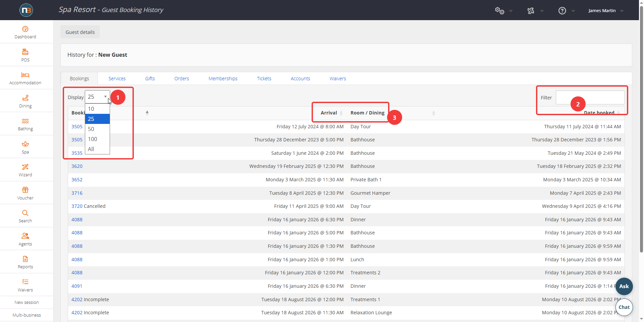Click the NB logo in header
Viewport: 644px width, 322px height.
tap(26, 10)
